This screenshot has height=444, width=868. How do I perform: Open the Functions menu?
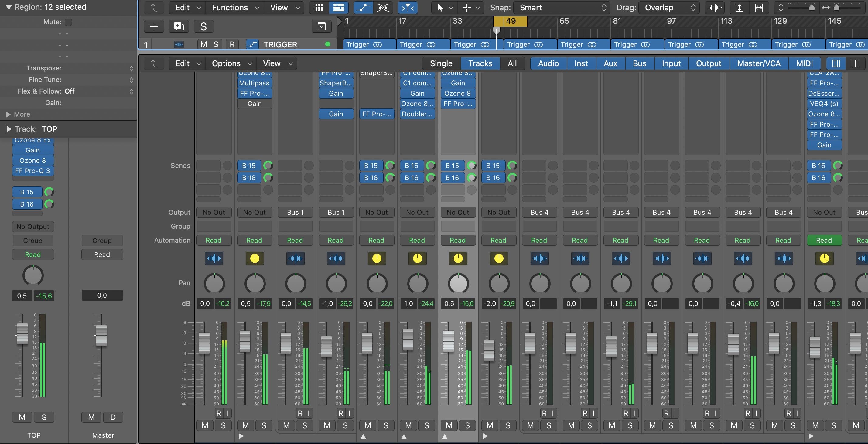(x=230, y=7)
